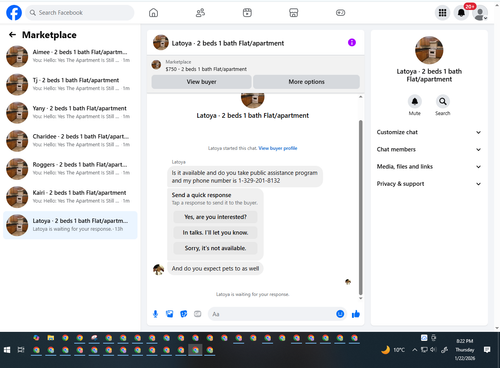This screenshot has width=500, height=368.
Task: Open the Marketplace storefront icon
Action: coord(294,13)
